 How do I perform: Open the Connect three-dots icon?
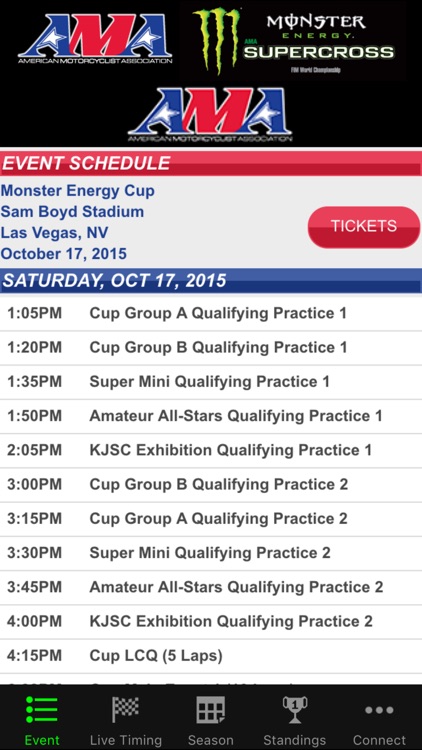[x=379, y=710]
